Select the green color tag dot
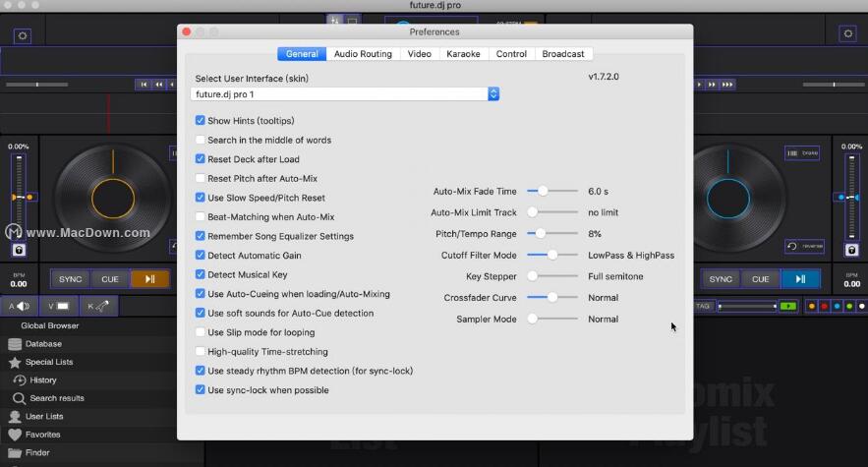 pyautogui.click(x=849, y=307)
